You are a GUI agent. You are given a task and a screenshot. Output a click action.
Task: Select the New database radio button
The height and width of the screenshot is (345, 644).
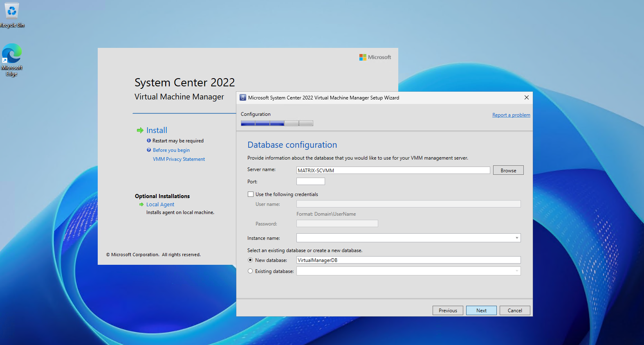(250, 260)
